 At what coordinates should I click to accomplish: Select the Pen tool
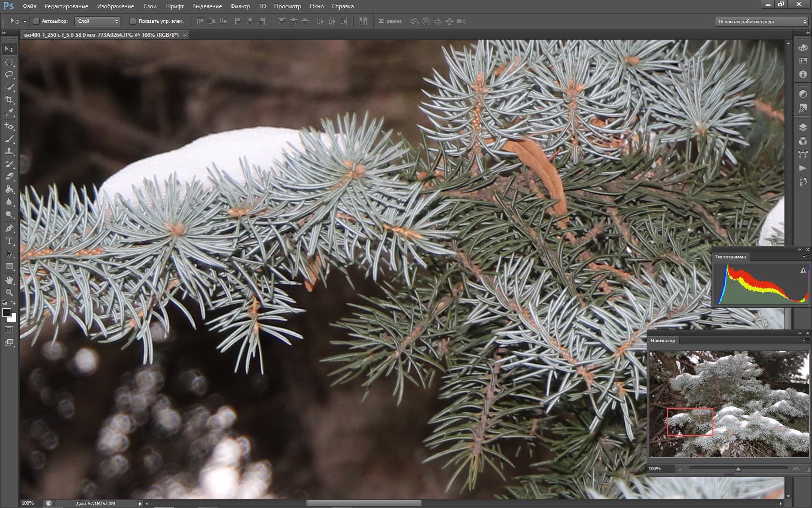[9, 228]
